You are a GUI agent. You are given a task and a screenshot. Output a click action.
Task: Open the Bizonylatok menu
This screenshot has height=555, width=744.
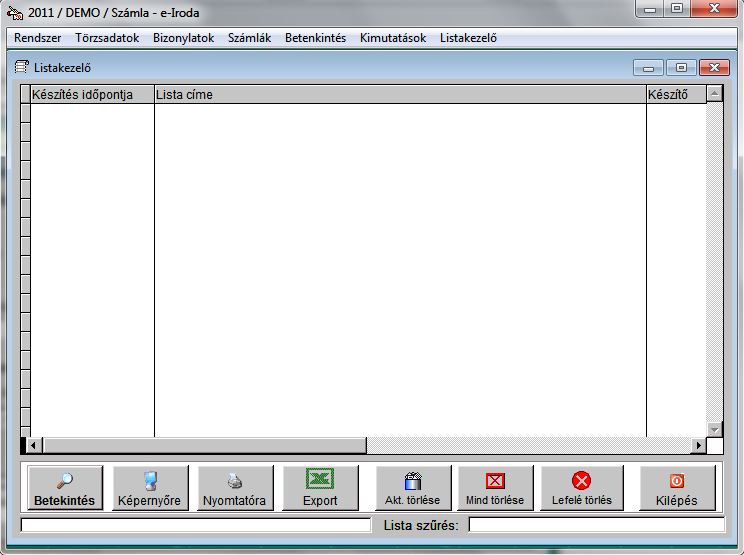coord(184,38)
